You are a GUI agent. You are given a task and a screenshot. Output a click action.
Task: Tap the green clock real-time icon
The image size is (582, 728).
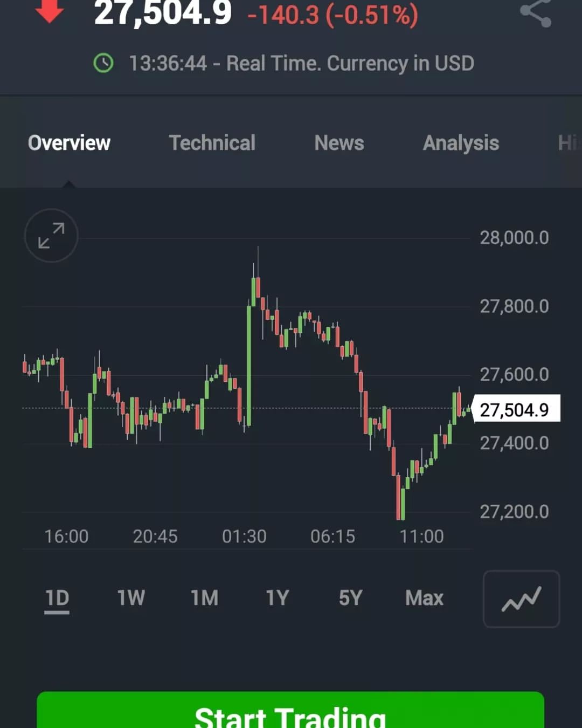(x=103, y=63)
